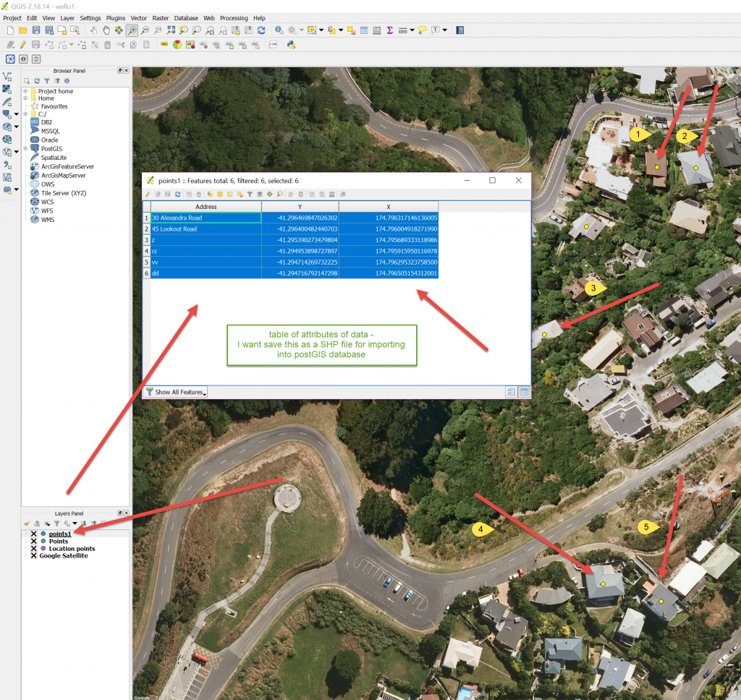Uncheck the Location points layer visibility
The image size is (741, 700).
pyautogui.click(x=34, y=548)
